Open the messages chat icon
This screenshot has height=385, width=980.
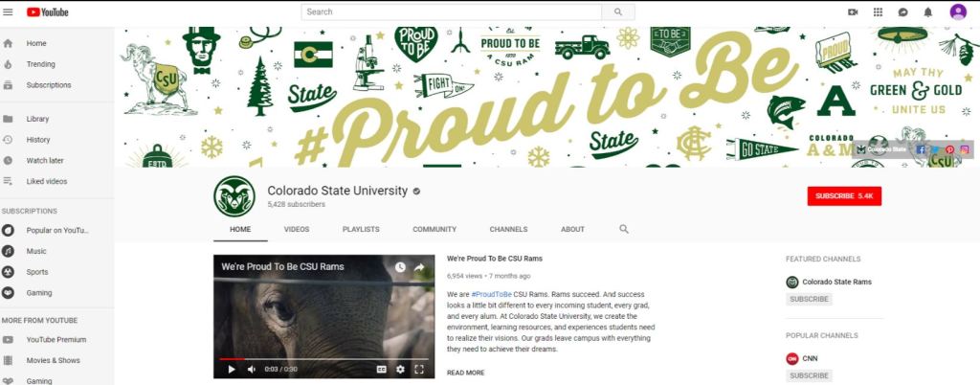pyautogui.click(x=903, y=11)
